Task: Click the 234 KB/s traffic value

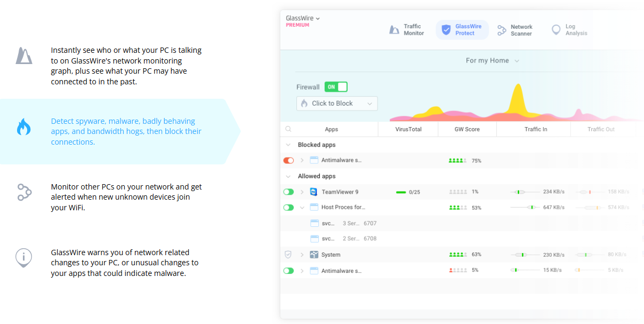Action: click(x=554, y=192)
